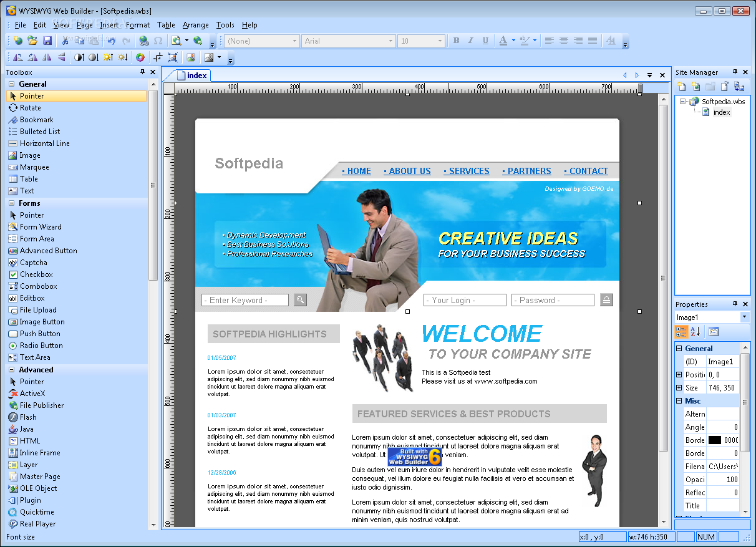Viewport: 756px width, 547px height.
Task: Add a new page in Site Manager
Action: tap(682, 87)
